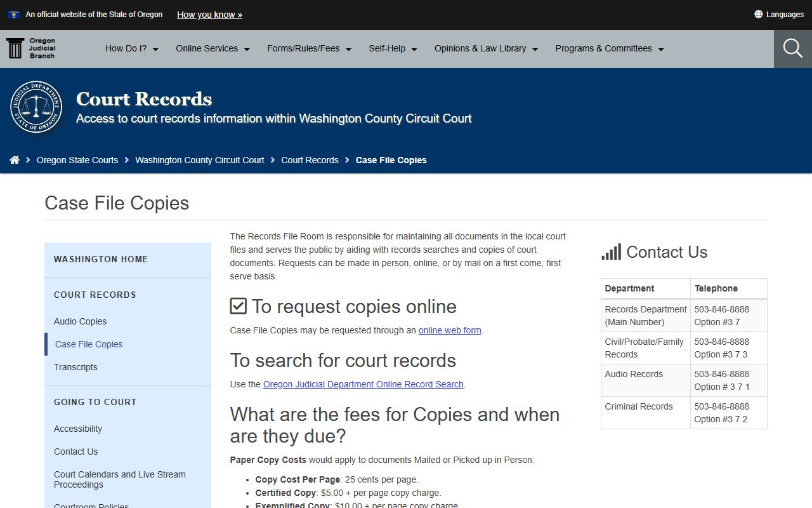
Task: Go to Washington County Circuit Court breadcrumb
Action: [x=200, y=160]
